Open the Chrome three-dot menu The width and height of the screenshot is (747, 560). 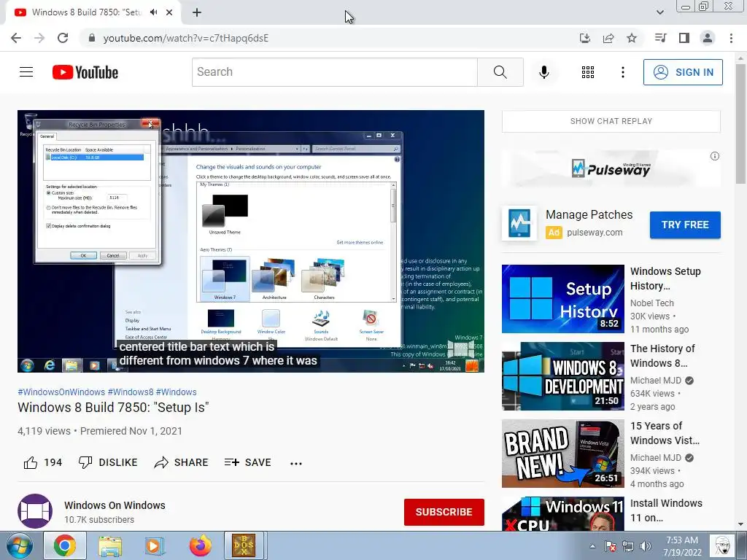tap(731, 38)
